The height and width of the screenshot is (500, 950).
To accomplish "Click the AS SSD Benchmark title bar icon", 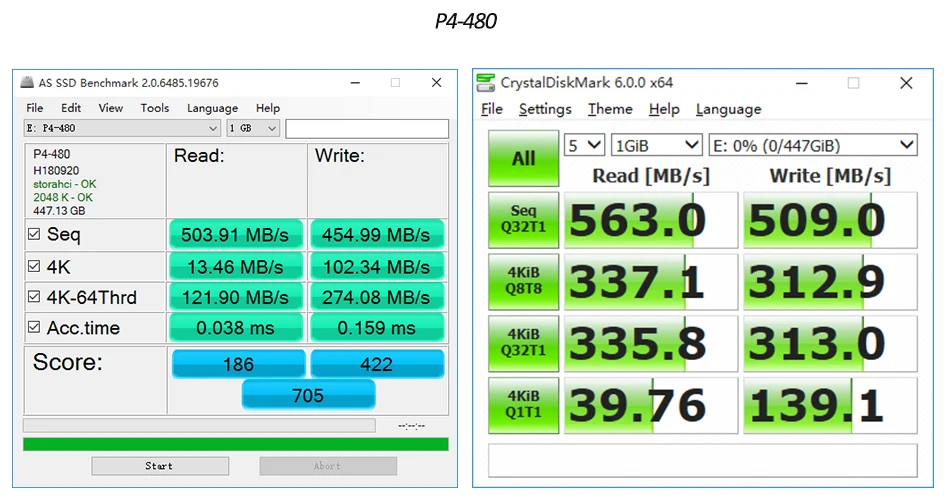I will coord(27,82).
